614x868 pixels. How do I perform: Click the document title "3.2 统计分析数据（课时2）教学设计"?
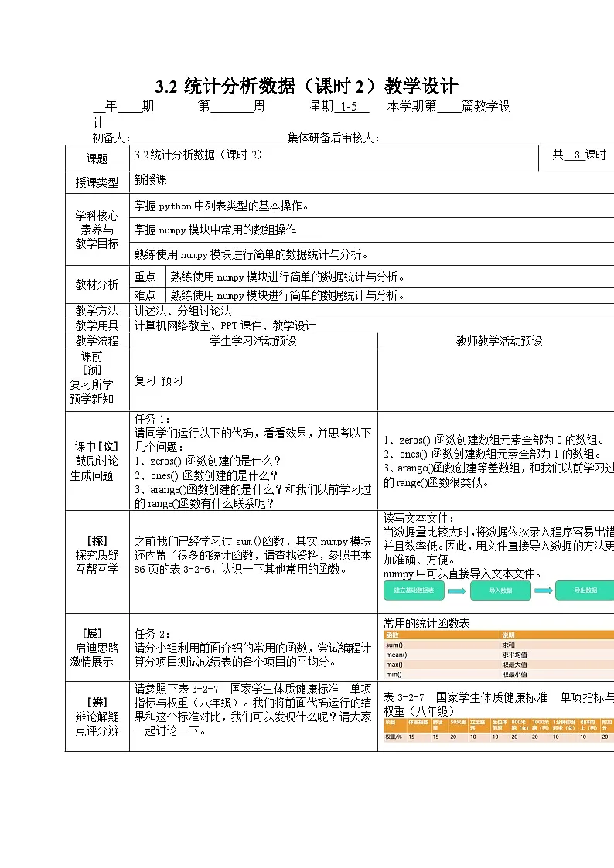tap(306, 86)
